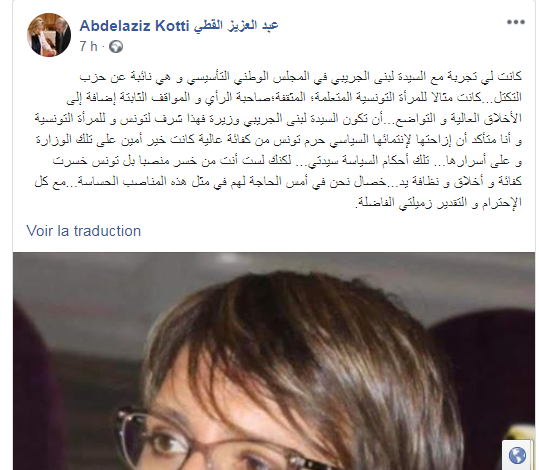539x470 pixels.
Task: Click the text line starting with كفائة و أخلاق
Action: (278, 182)
